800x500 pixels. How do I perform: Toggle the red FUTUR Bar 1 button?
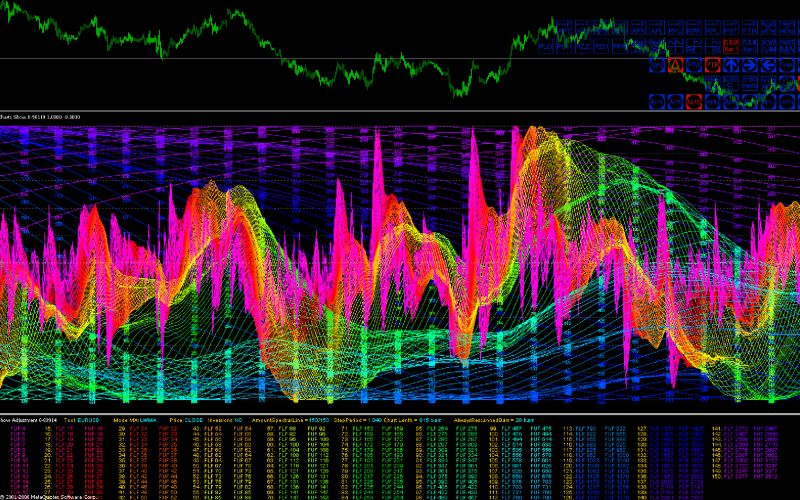(x=731, y=46)
